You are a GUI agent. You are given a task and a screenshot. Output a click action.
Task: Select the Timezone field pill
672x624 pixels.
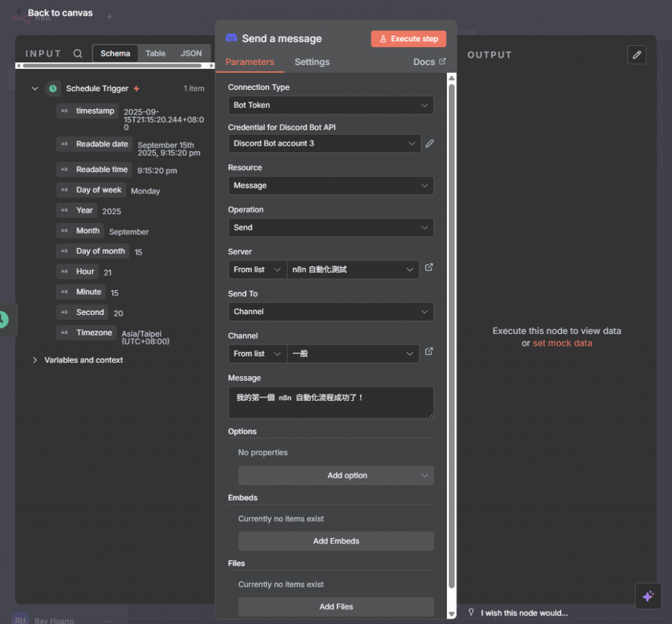pyautogui.click(x=86, y=333)
